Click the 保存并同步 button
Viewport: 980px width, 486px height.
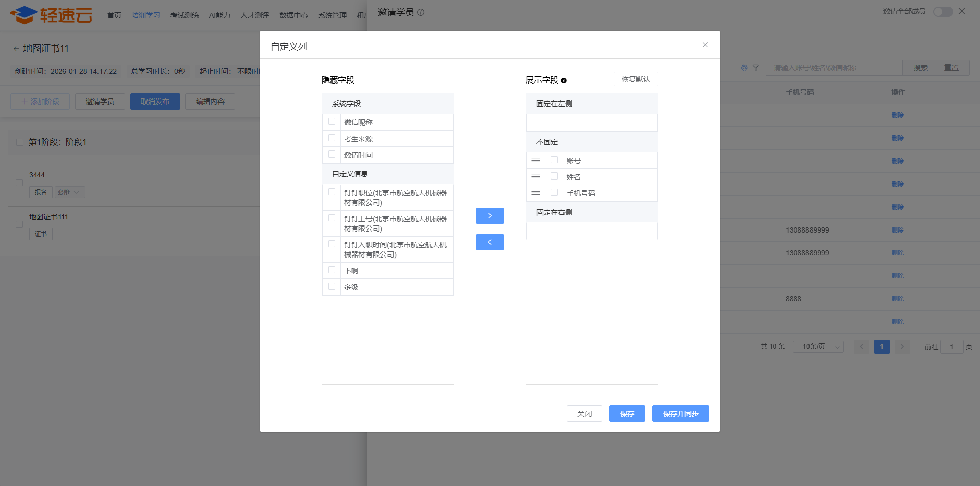coord(680,414)
